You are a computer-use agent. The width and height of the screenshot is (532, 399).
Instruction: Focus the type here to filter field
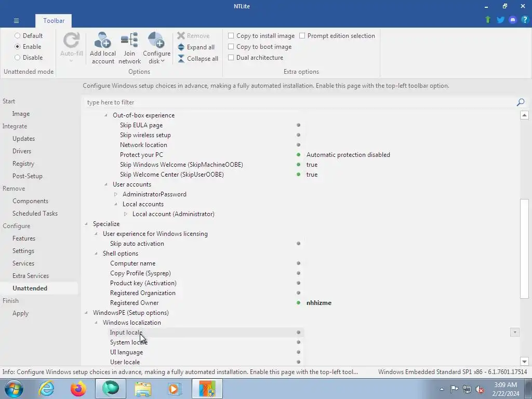point(300,102)
